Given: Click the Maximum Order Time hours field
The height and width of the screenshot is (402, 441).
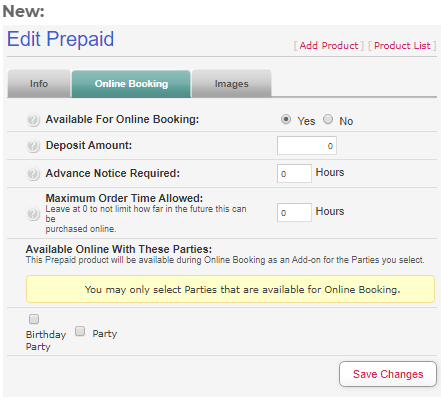Looking at the screenshot, I should (294, 212).
